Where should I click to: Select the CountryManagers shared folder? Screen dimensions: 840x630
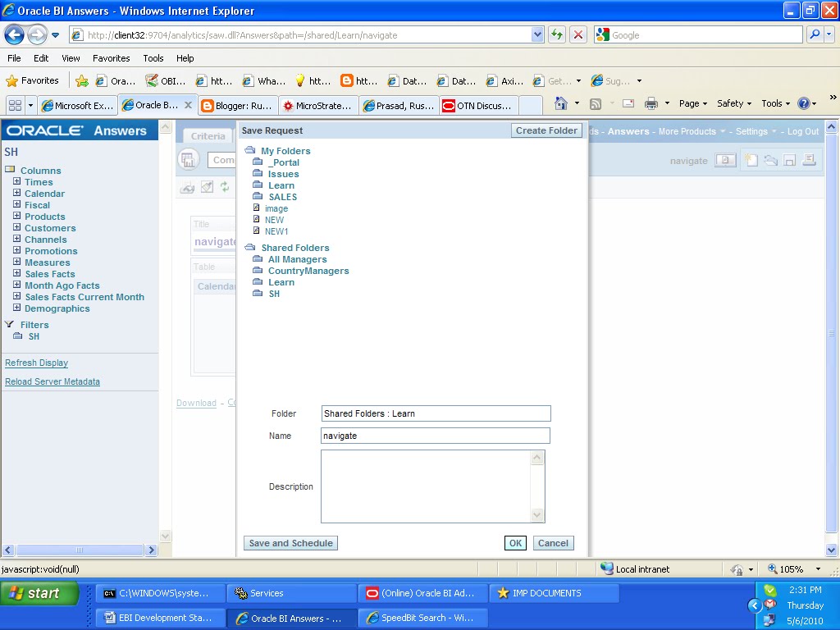point(308,271)
